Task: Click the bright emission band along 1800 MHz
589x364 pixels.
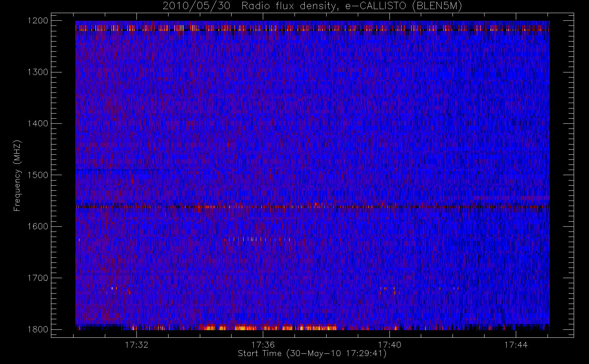Action: [x=268, y=328]
